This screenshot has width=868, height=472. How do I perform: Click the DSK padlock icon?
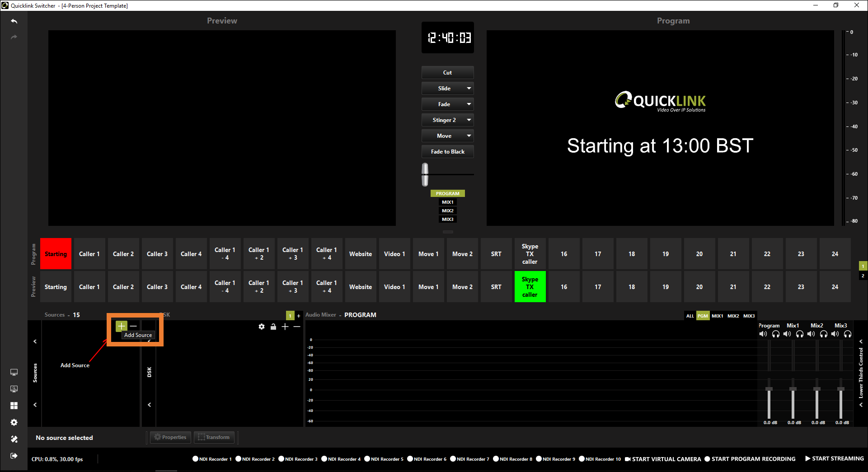click(x=273, y=327)
